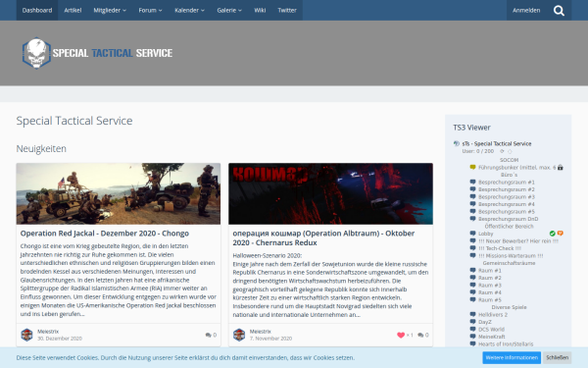Open the операция кошмар article title
The height and width of the screenshot is (368, 588).
click(x=323, y=237)
